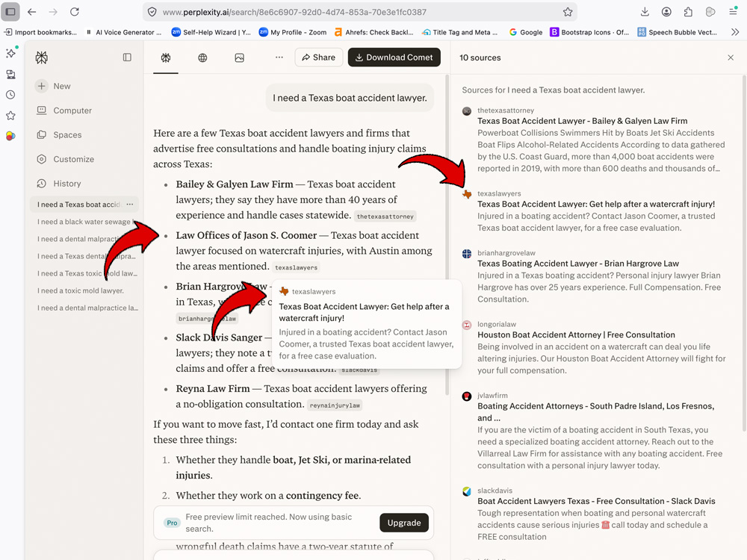Click the Share button

(319, 57)
